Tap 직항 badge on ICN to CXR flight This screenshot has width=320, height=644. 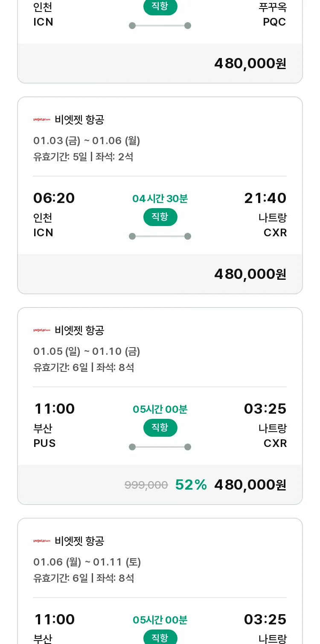[160, 217]
